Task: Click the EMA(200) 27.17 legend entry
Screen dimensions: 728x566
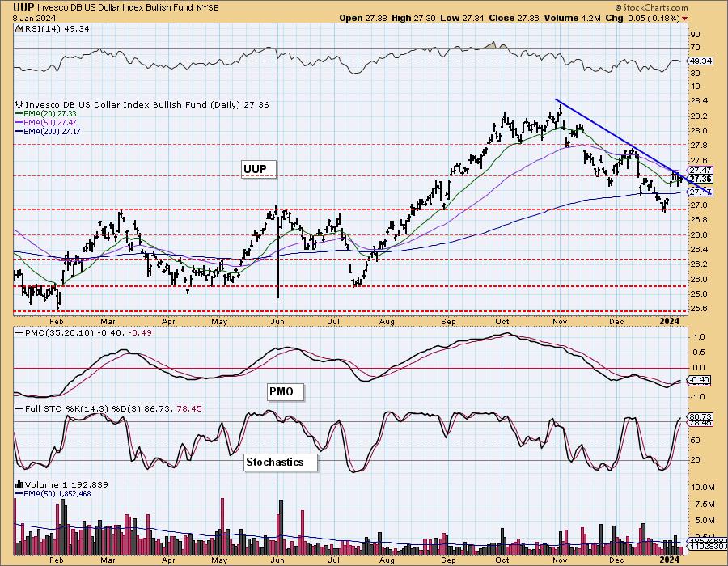Action: coord(49,131)
